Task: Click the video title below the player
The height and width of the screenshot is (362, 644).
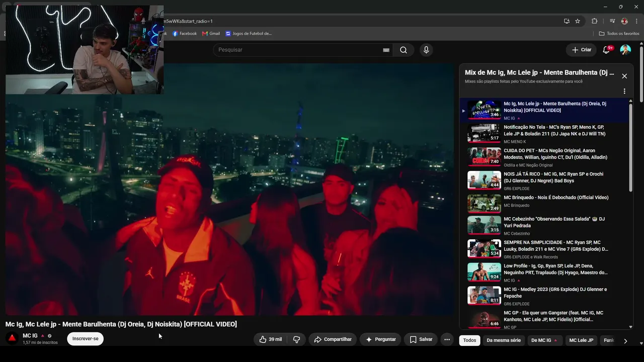Action: pos(121,324)
